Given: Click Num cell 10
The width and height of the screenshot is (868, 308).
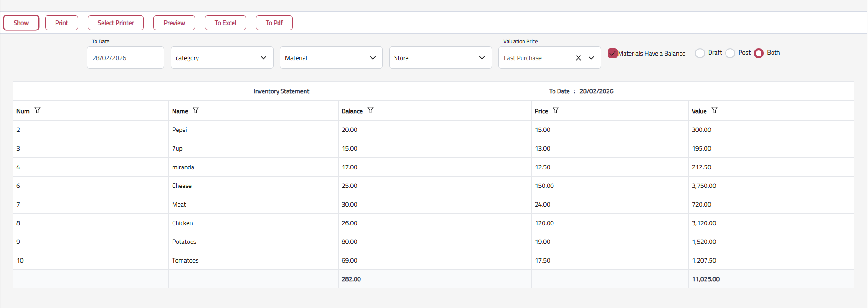Looking at the screenshot, I should (20, 260).
